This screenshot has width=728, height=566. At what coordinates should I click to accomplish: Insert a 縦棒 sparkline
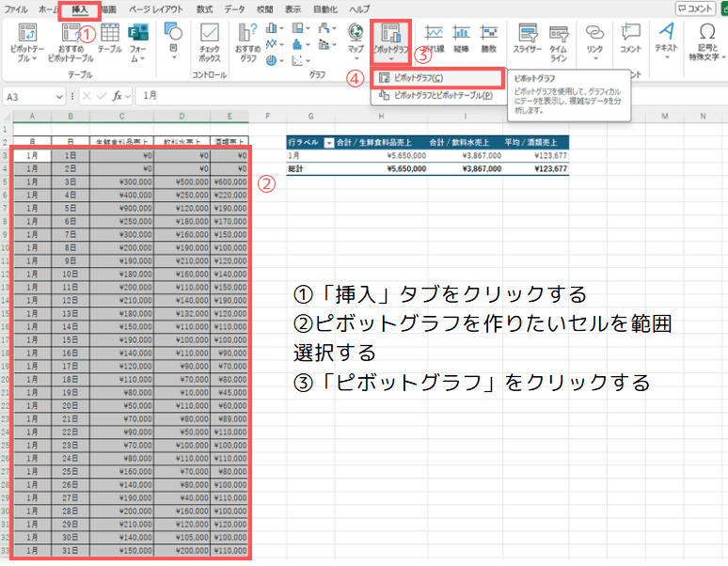tap(461, 39)
